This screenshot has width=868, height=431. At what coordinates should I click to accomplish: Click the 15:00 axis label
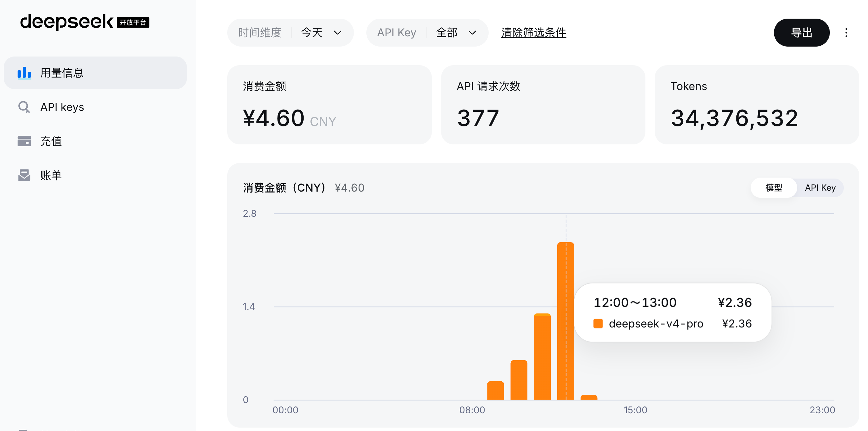tap(635, 410)
